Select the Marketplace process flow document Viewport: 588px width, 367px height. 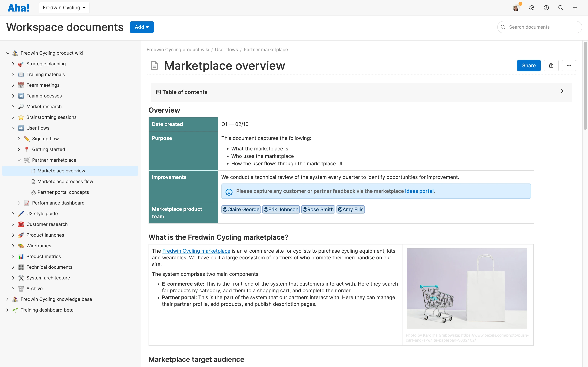coord(65,181)
